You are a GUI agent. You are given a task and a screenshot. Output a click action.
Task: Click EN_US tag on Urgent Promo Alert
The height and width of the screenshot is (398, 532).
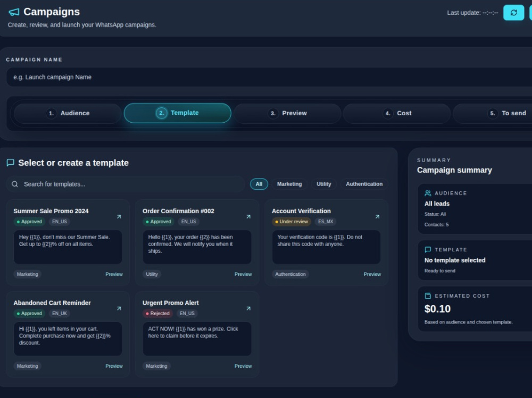click(x=187, y=314)
